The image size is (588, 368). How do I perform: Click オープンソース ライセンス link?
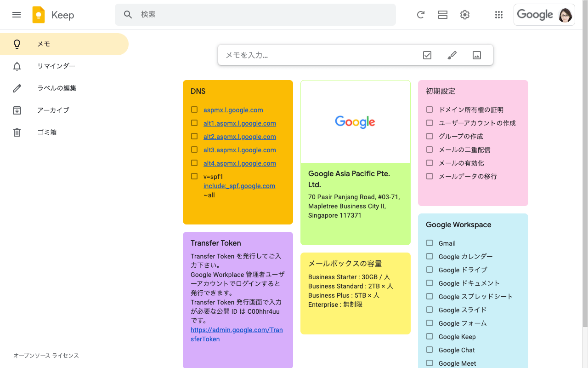tap(46, 356)
